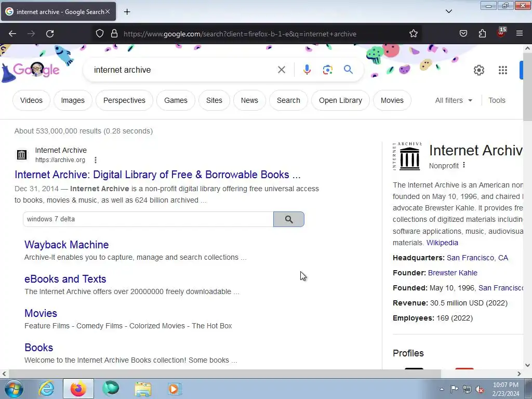Viewport: 532px width, 399px height.
Task: Open the Firefox hamburger application menu
Action: click(520, 34)
